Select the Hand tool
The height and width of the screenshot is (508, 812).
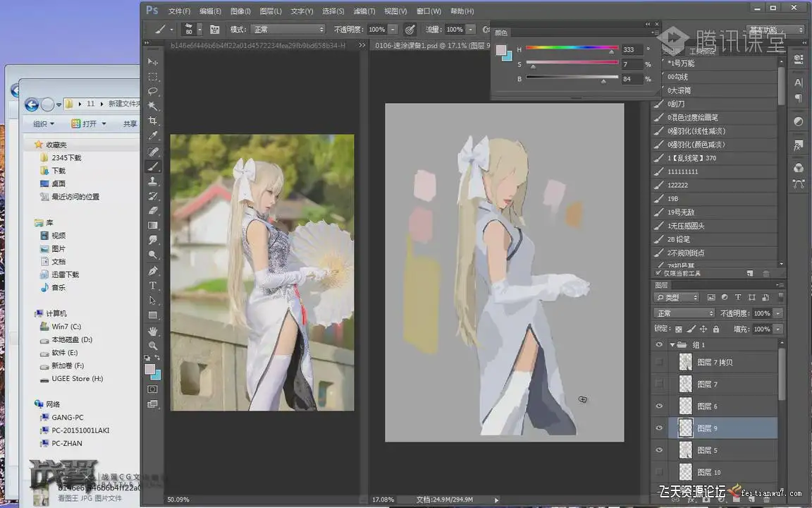(x=153, y=331)
